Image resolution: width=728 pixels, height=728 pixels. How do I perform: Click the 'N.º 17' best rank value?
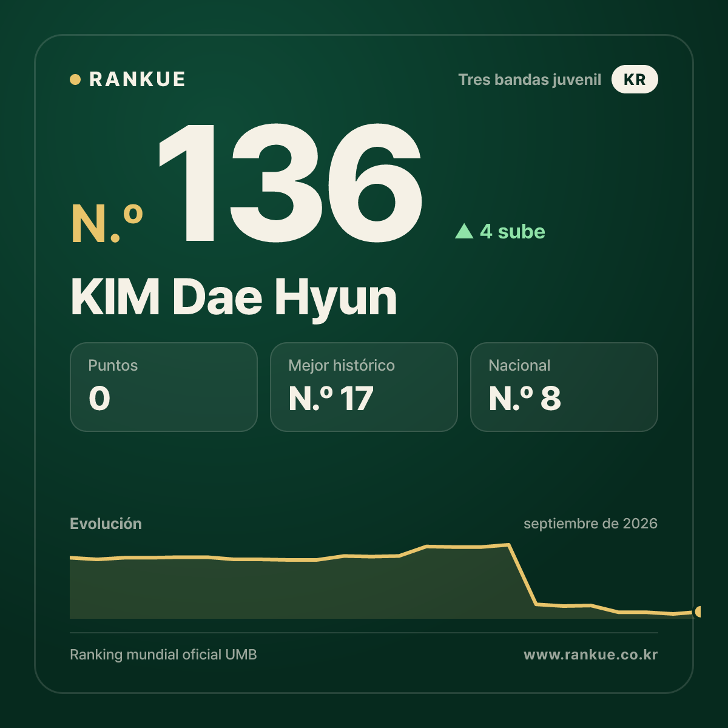coord(331,399)
